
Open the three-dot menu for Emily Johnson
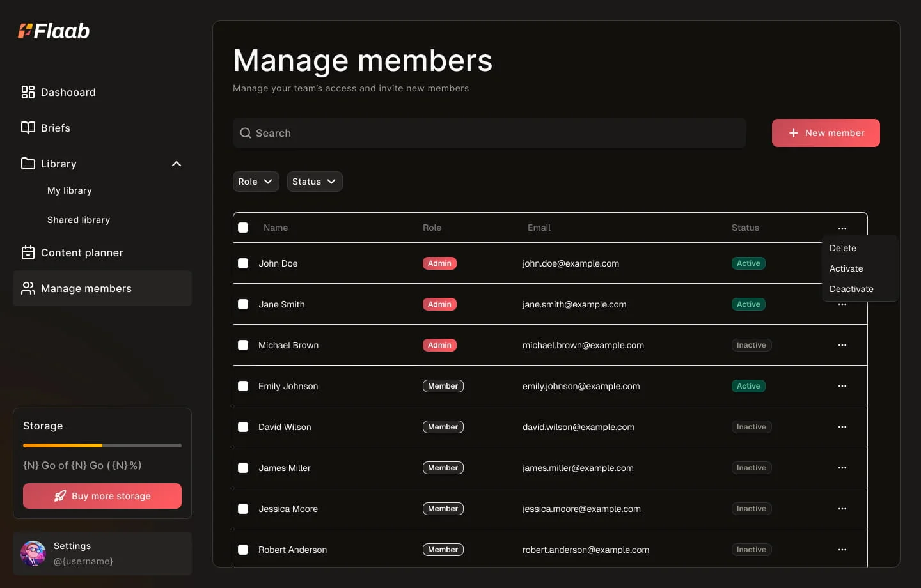point(842,386)
